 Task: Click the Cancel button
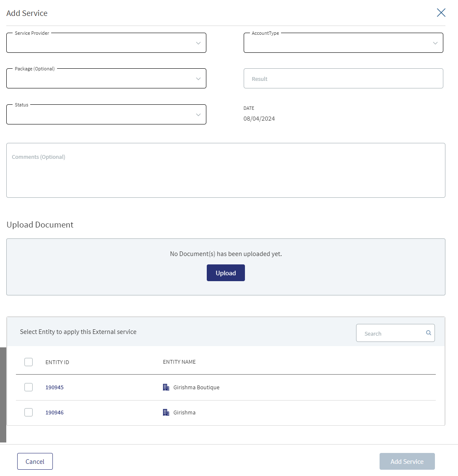(x=35, y=461)
